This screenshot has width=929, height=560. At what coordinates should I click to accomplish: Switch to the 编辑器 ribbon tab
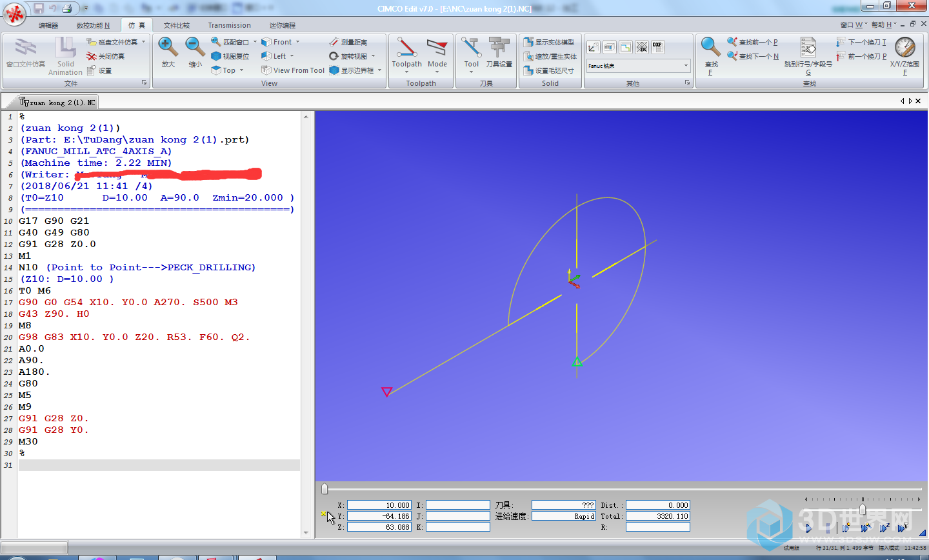48,25
